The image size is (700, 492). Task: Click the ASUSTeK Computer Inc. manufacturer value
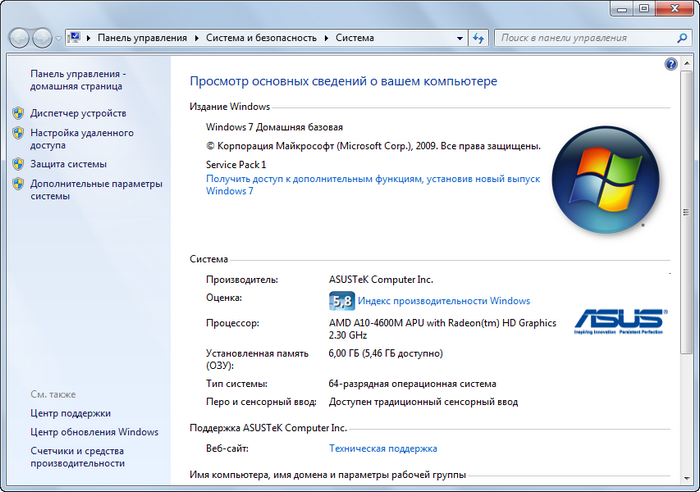(x=381, y=280)
